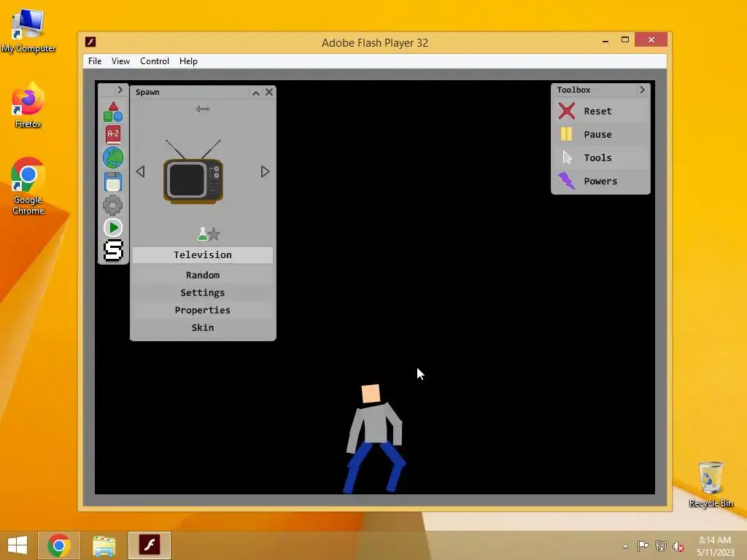The width and height of the screenshot is (747, 560).
Task: Click the Reset label in Toolbox
Action: tap(597, 111)
